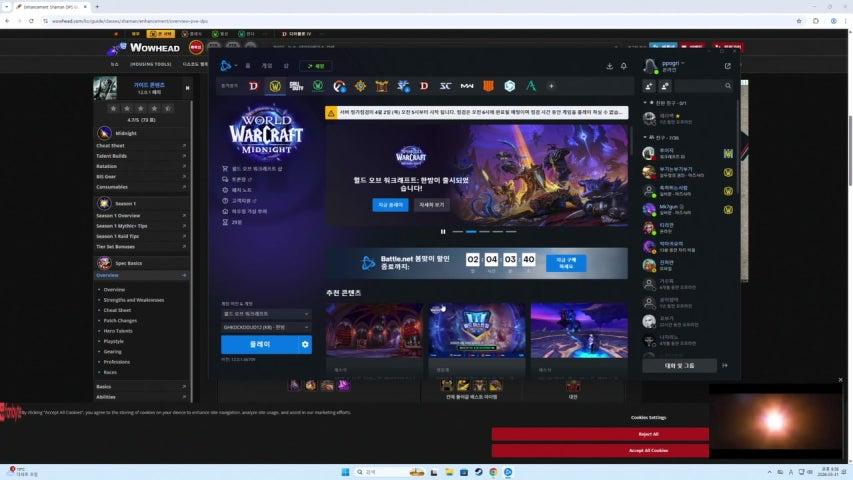Screen dimensions: 853x480
Task: Open Consumables in Wowhead sidebar
Action: (x=112, y=187)
